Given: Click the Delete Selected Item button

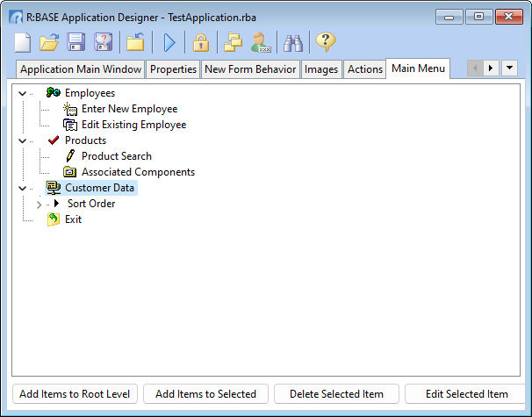Looking at the screenshot, I should pos(336,394).
